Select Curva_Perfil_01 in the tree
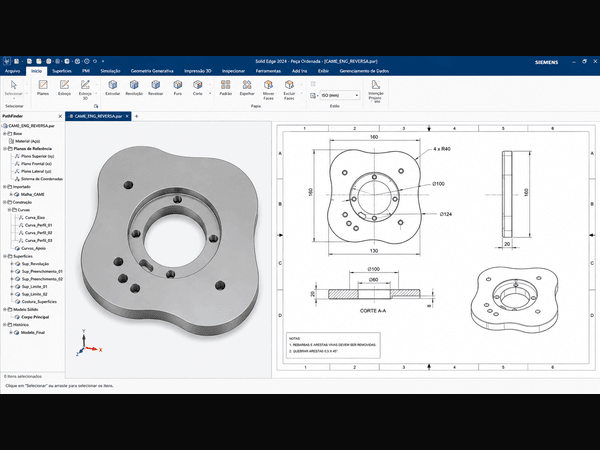 tap(38, 225)
